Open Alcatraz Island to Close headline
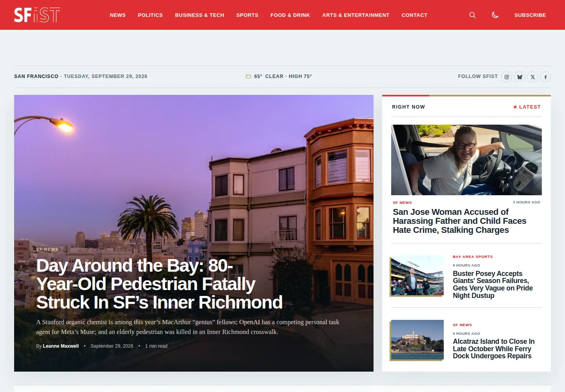This screenshot has width=565, height=392. (494, 348)
